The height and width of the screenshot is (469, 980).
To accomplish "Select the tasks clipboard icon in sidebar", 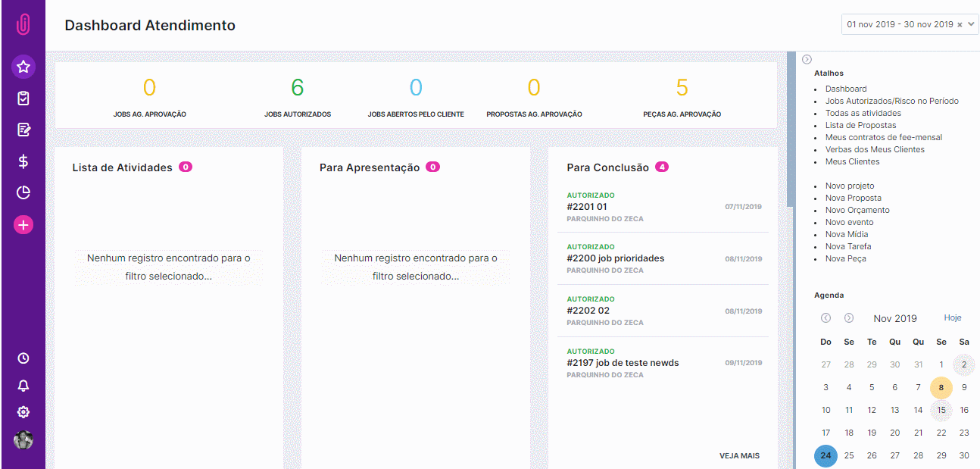I will (23, 98).
